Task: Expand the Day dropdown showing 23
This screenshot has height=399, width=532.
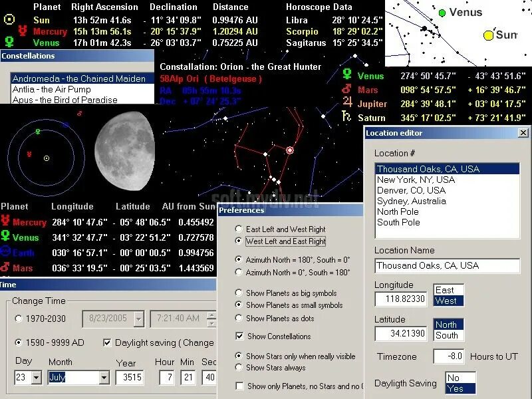Action: coord(37,377)
